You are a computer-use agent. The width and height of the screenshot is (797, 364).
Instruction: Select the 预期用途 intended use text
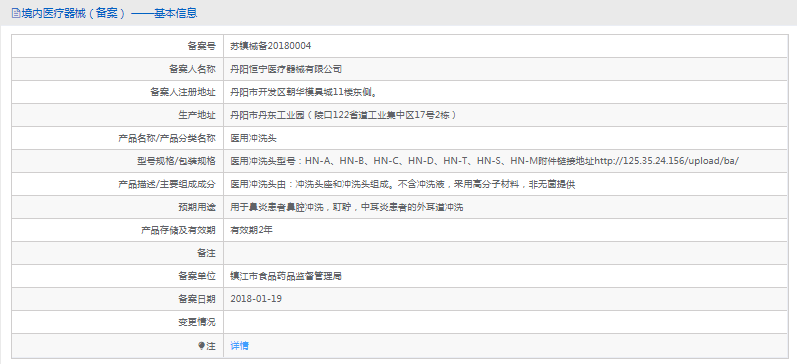click(347, 207)
